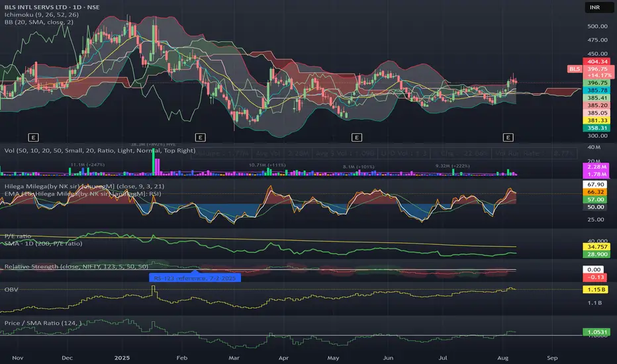
Task: Select the Vol indicator legend
Action: pyautogui.click(x=100, y=150)
